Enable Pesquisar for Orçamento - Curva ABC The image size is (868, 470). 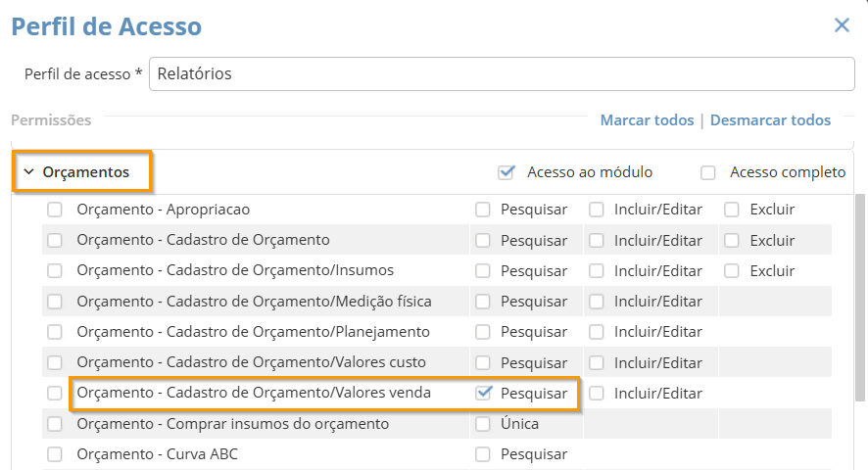tap(483, 454)
